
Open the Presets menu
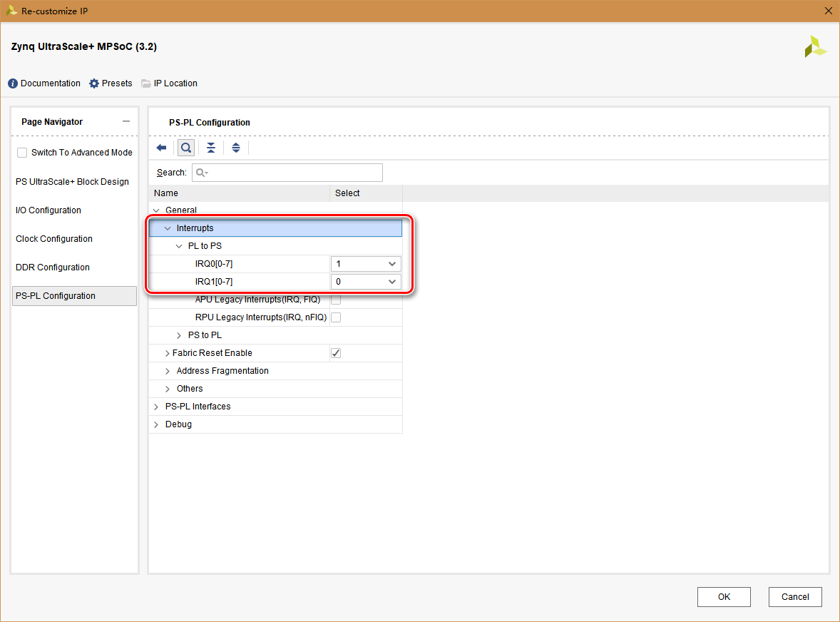117,83
